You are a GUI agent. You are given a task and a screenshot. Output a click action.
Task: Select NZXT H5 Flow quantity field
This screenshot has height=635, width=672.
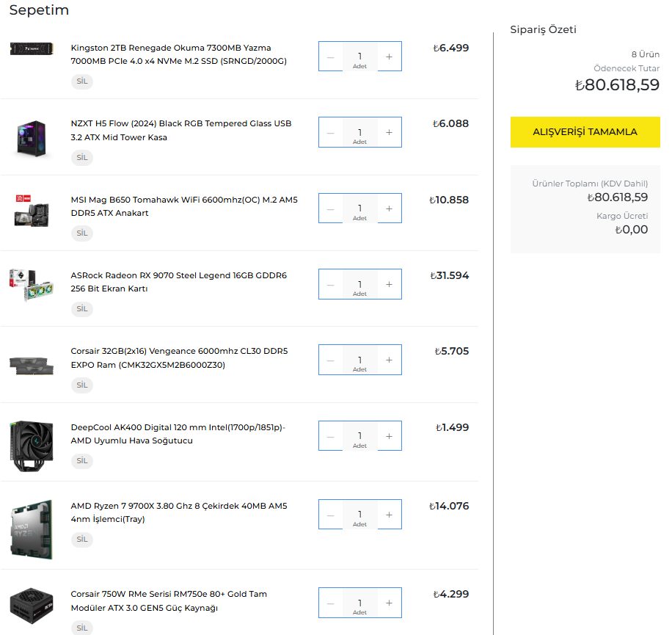(360, 132)
